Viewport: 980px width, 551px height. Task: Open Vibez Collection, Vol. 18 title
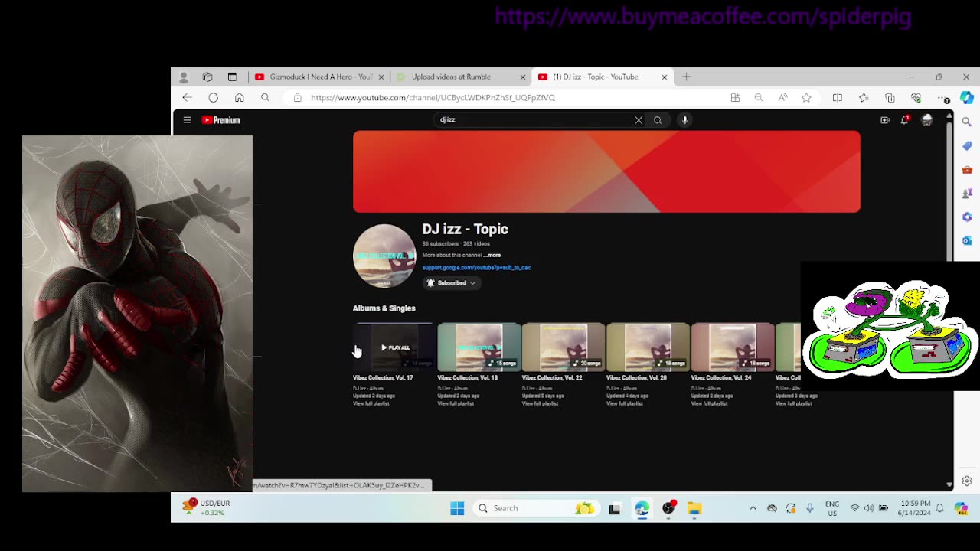coord(467,377)
